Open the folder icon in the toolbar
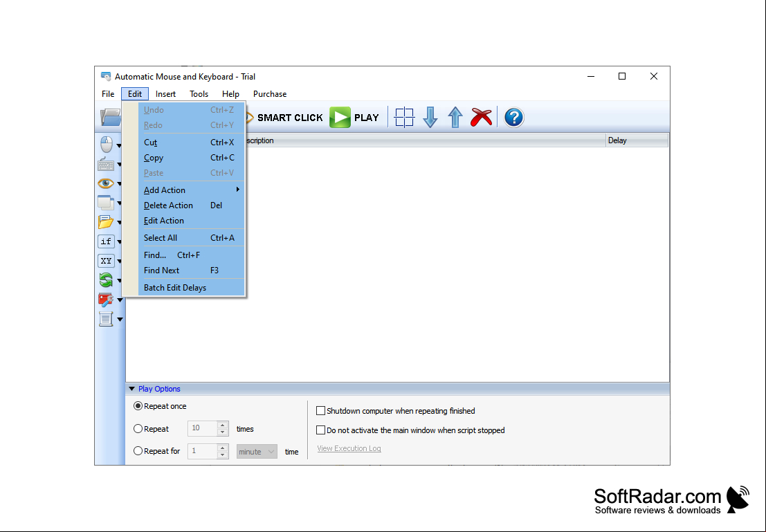Image resolution: width=766 pixels, height=532 pixels. coord(111,117)
